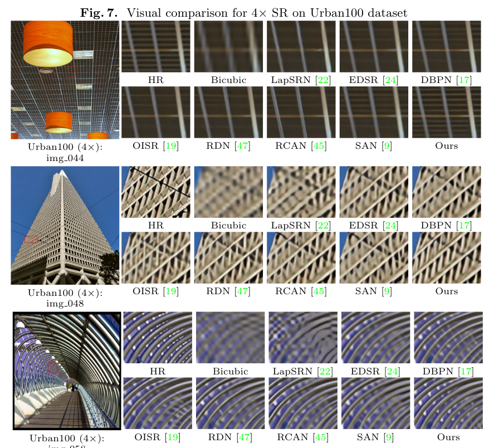Screen dimensions: 494x448
Task: Open citation [19] beside OISR in img_048 group
Action: pyautogui.click(x=171, y=291)
